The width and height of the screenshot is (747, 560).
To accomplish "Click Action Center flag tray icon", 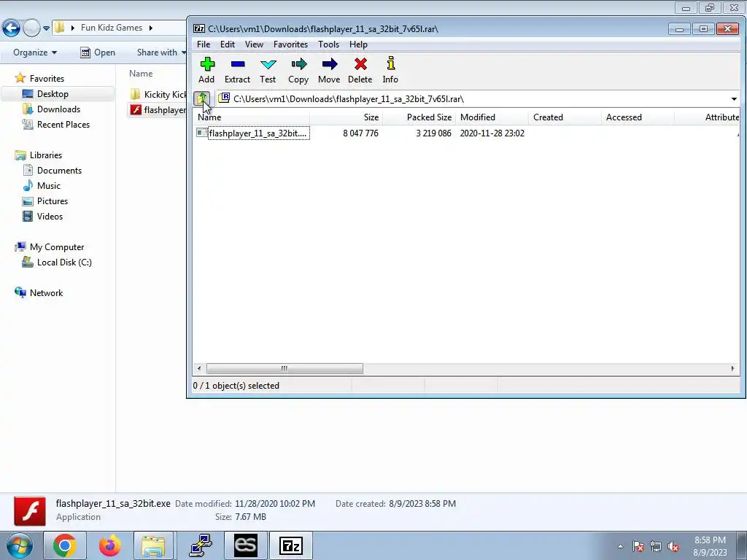I will pos(638,547).
